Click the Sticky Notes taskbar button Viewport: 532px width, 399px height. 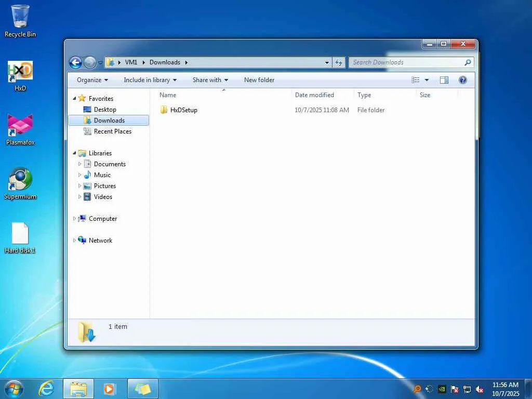[142, 389]
